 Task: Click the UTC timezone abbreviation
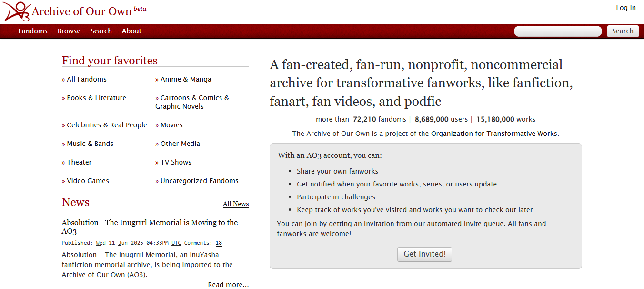pyautogui.click(x=176, y=243)
